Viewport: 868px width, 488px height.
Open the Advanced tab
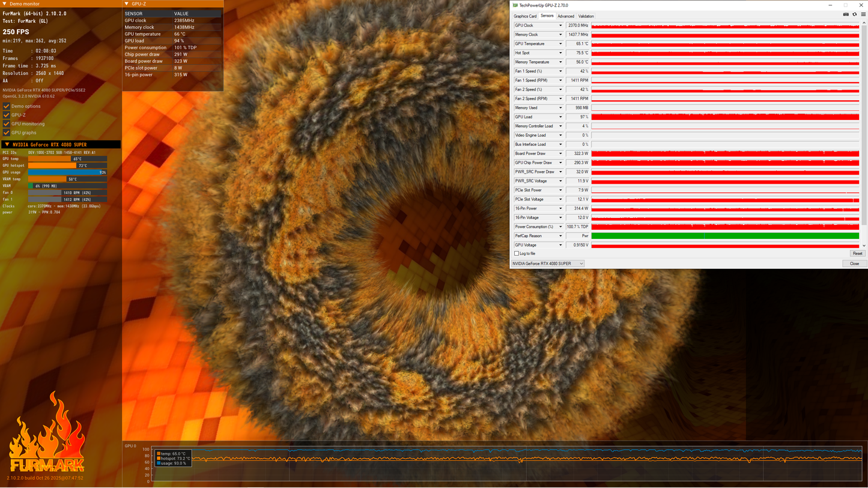pos(566,16)
